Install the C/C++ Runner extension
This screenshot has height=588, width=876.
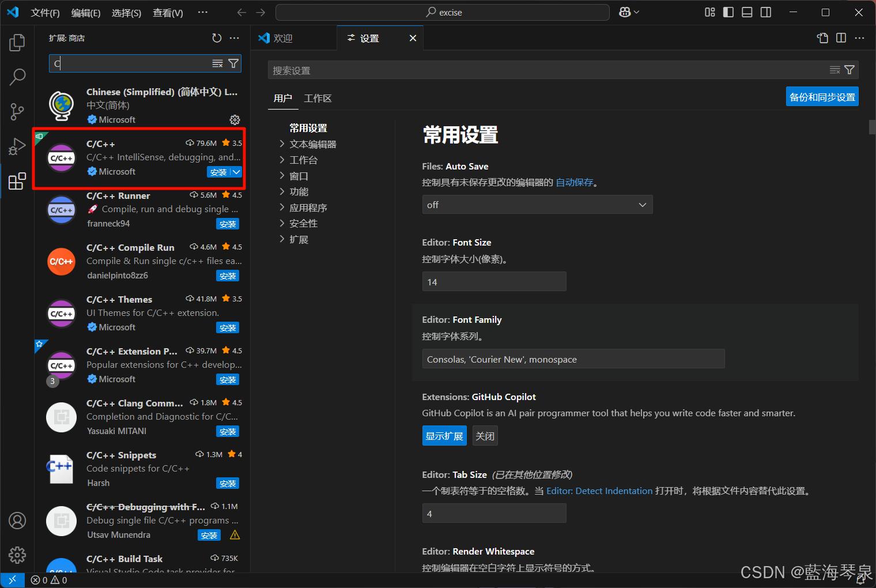coord(228,224)
